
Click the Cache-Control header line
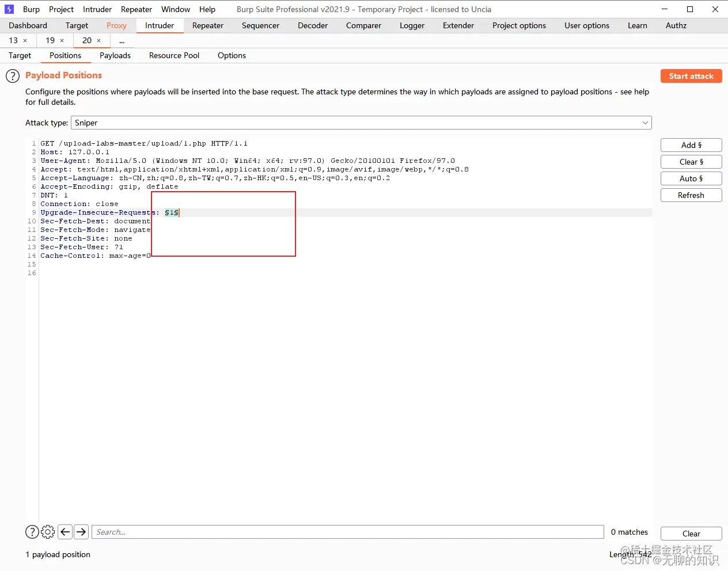(96, 256)
